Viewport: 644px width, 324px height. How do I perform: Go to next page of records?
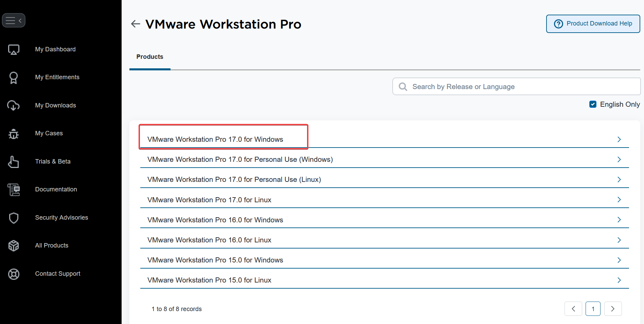tap(613, 309)
